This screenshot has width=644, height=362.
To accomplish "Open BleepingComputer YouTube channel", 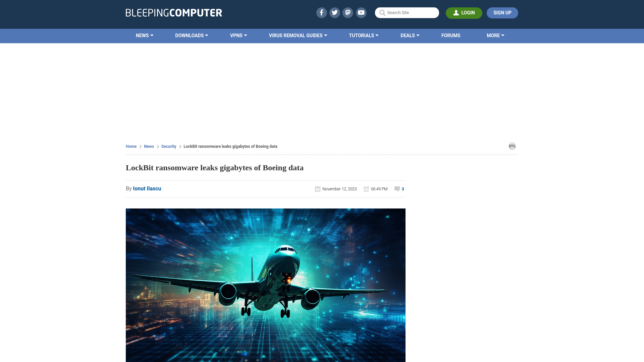I will click(361, 12).
